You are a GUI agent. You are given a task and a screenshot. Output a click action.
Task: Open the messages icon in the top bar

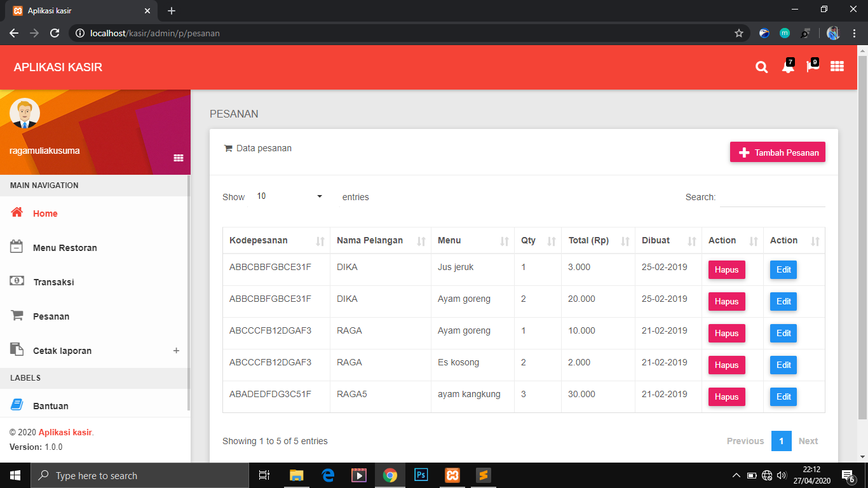click(812, 67)
